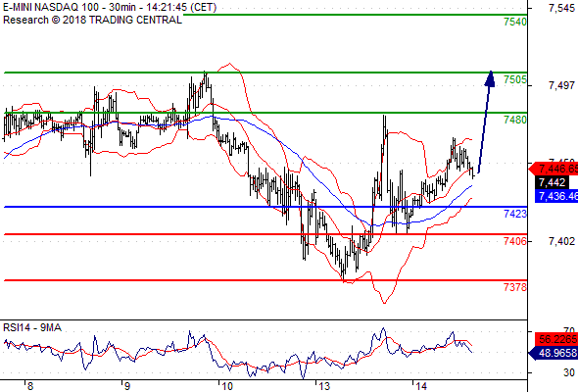Screen dimensions: 578x392
Task: Click the red 7,446.65 price tag
Action: coord(554,169)
